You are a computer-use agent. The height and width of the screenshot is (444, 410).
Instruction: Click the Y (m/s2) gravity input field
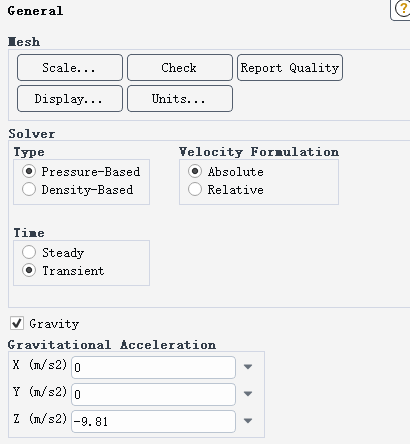(x=153, y=394)
